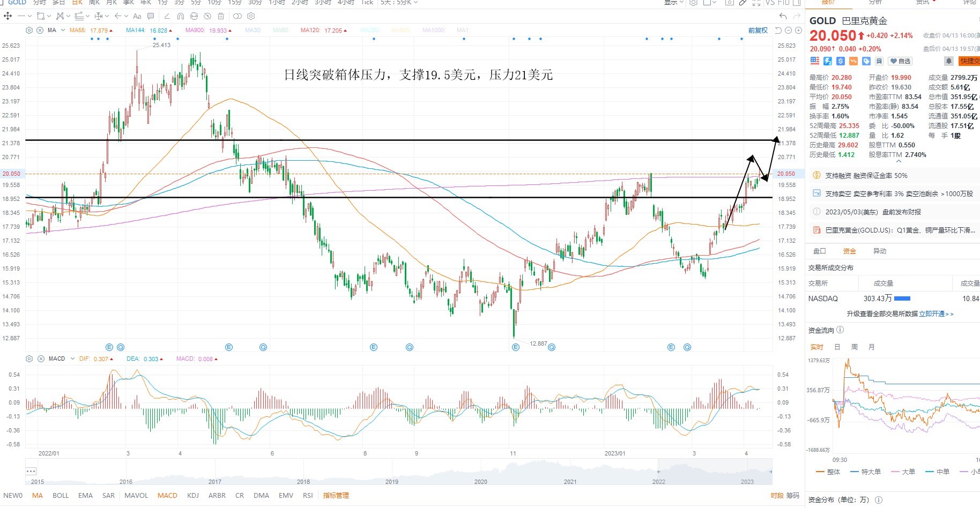Delete drawings with the trash icon
Screen dimensions: 980x508
[221, 16]
